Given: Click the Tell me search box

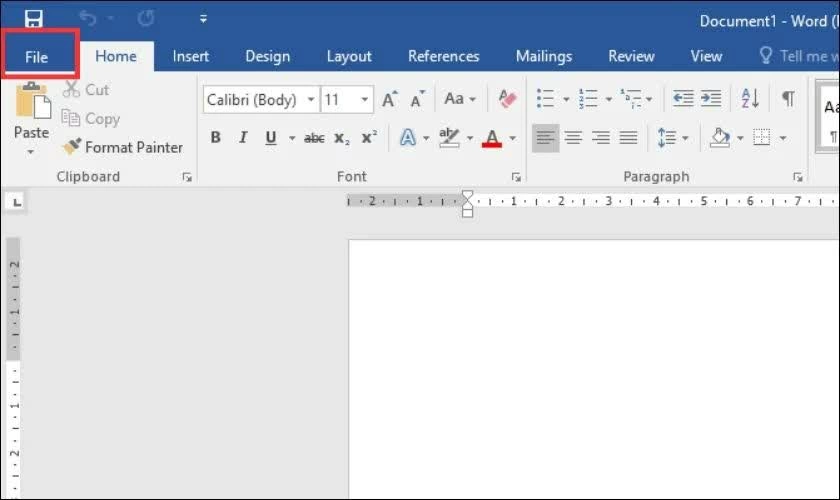Looking at the screenshot, I should click(798, 56).
